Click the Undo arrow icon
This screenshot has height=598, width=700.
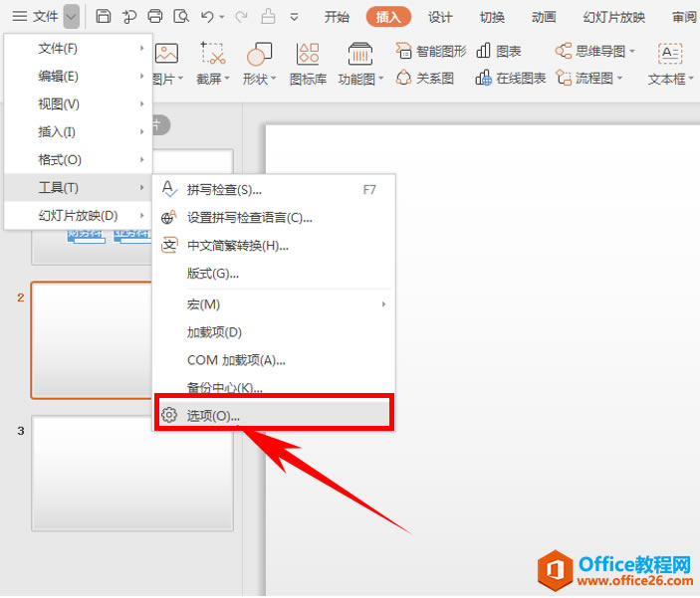coord(207,17)
